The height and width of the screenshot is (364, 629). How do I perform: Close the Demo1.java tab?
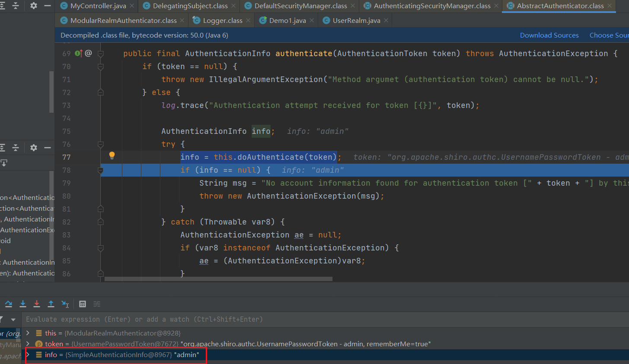(312, 20)
